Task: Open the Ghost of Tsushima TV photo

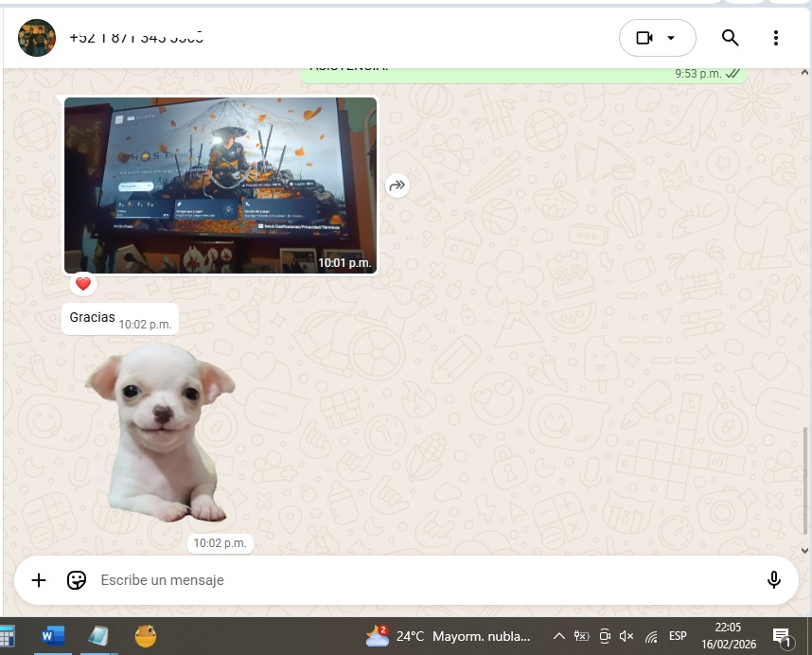Action: pyautogui.click(x=221, y=186)
